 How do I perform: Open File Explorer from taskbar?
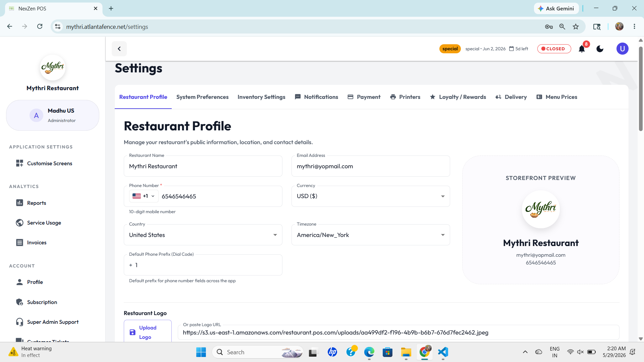point(406,352)
